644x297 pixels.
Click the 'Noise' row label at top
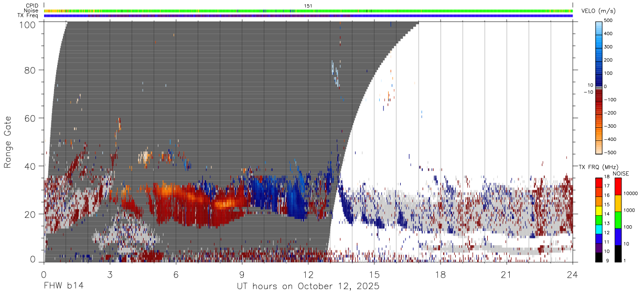coord(31,10)
